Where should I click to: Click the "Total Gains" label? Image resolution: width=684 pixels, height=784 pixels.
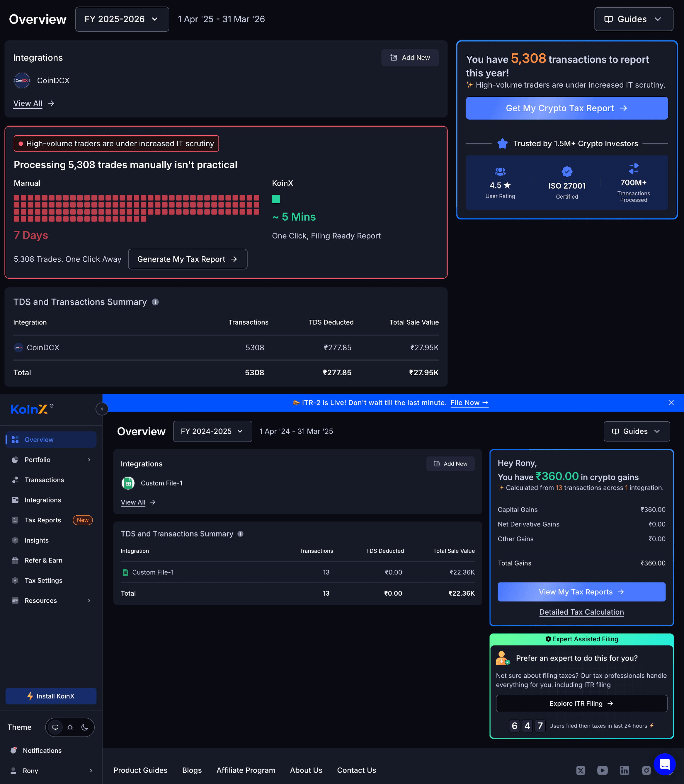point(514,563)
